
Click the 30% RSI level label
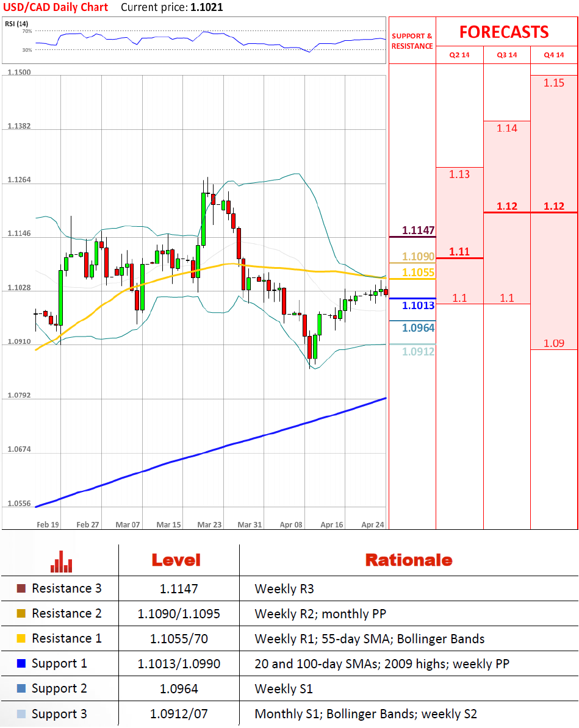[x=27, y=50]
